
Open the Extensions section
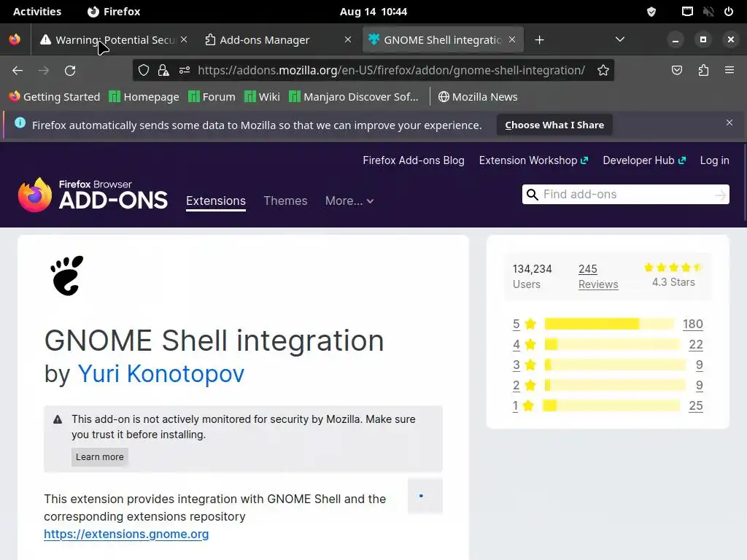click(216, 201)
